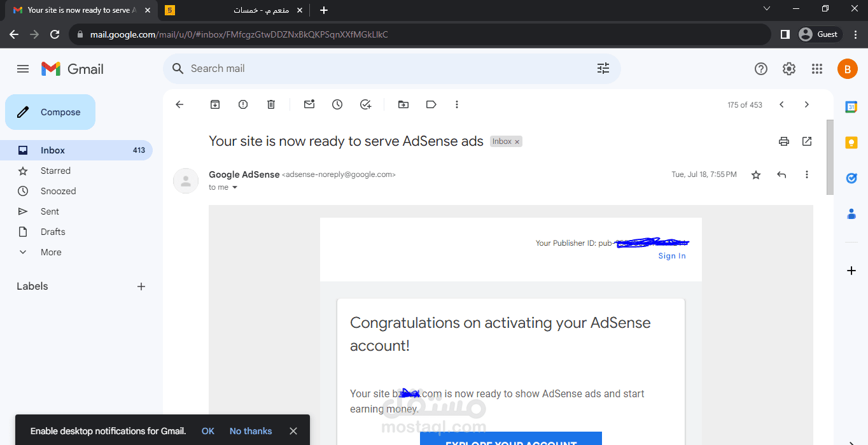Click the Sign In link
Image resolution: width=868 pixels, height=445 pixels.
(x=672, y=256)
